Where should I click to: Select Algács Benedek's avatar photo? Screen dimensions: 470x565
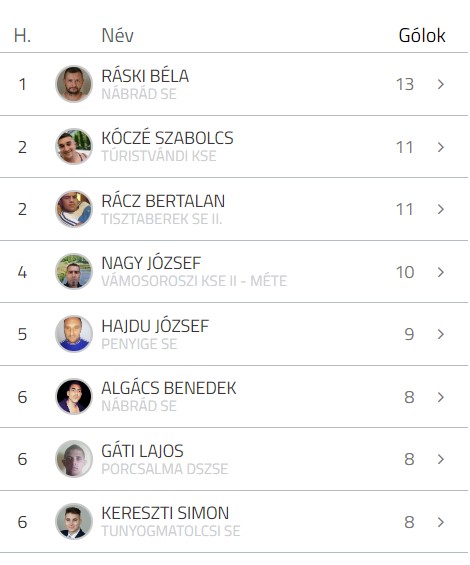74,396
